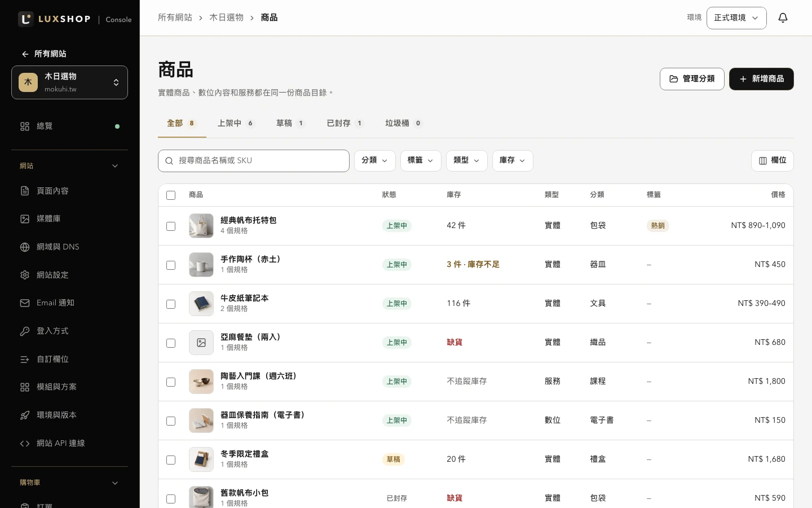Open 頁面內容 page icon in sidebar

tap(25, 191)
